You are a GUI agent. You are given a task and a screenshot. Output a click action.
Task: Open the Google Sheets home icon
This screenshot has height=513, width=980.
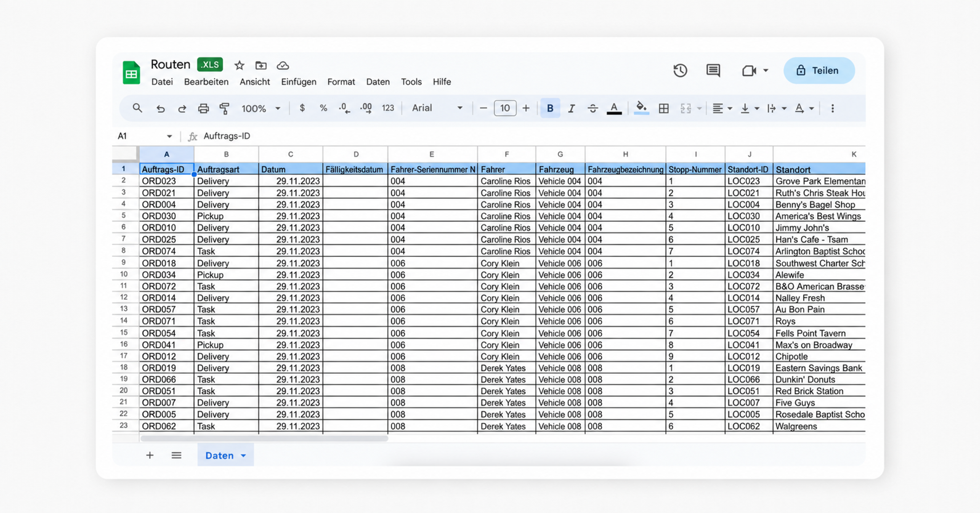click(131, 73)
